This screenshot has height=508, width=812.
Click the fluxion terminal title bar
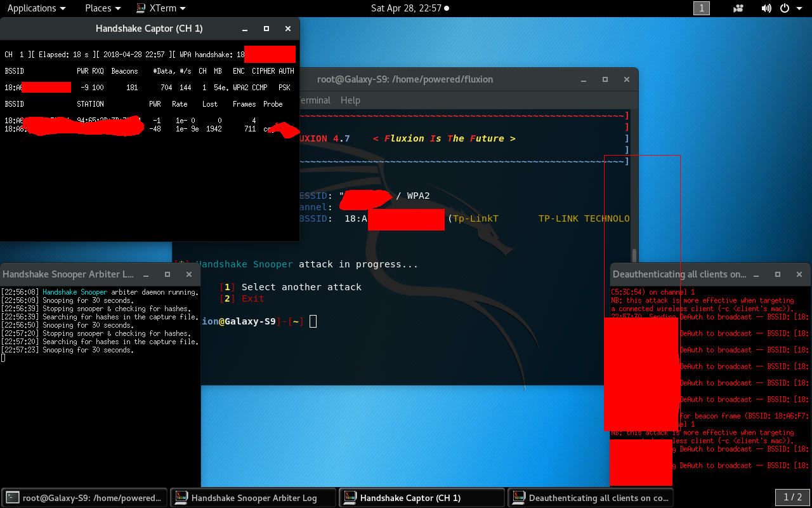coord(405,79)
